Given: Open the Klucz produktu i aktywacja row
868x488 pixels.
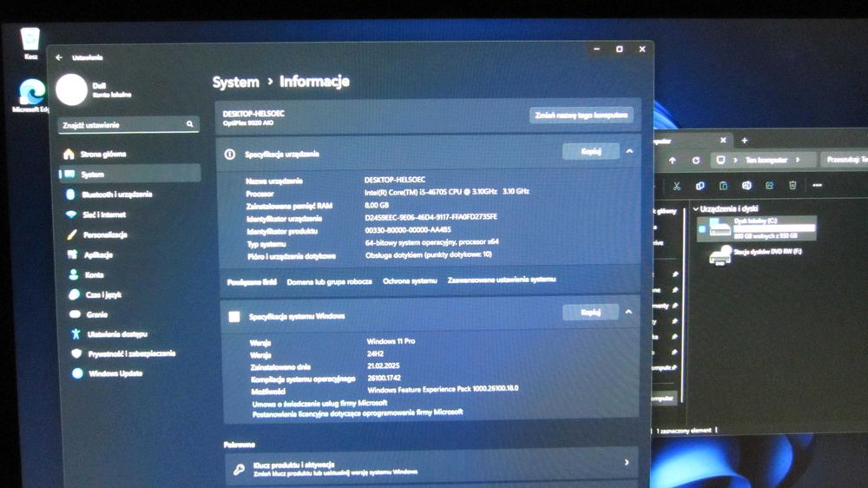Looking at the screenshot, I should (x=431, y=465).
